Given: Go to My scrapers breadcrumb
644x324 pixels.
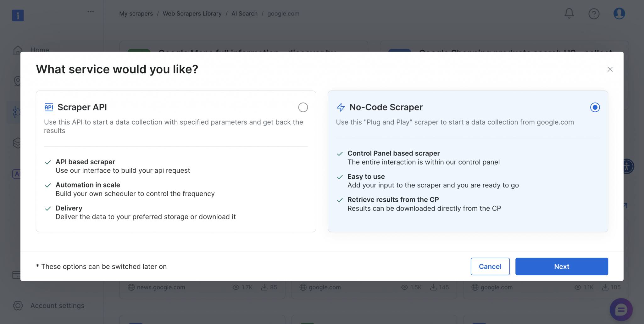Looking at the screenshot, I should (136, 14).
